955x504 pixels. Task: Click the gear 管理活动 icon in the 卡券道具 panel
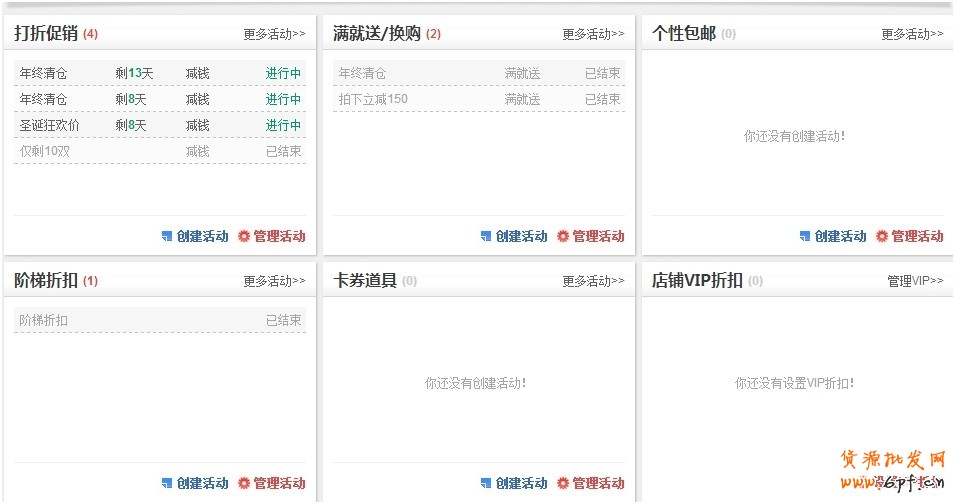pos(563,484)
